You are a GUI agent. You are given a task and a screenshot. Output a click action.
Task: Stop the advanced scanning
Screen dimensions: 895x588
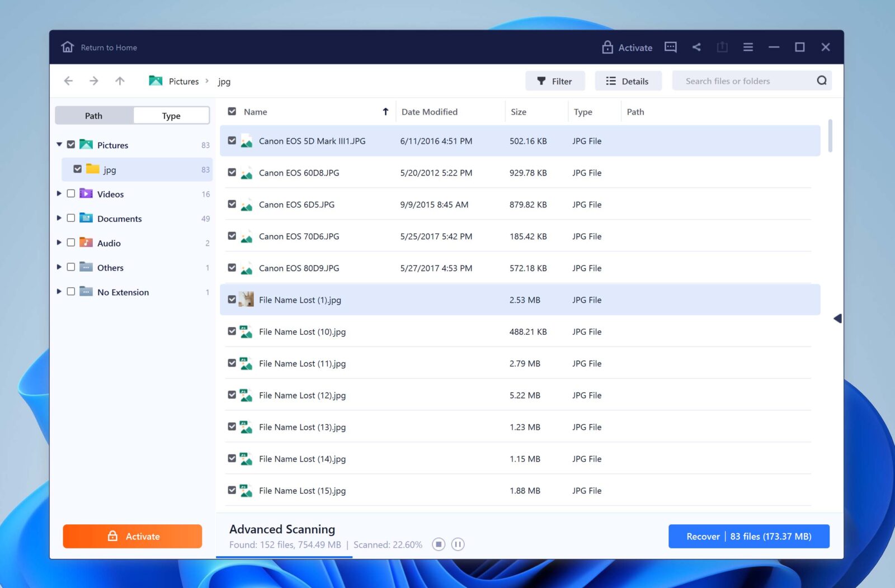439,544
